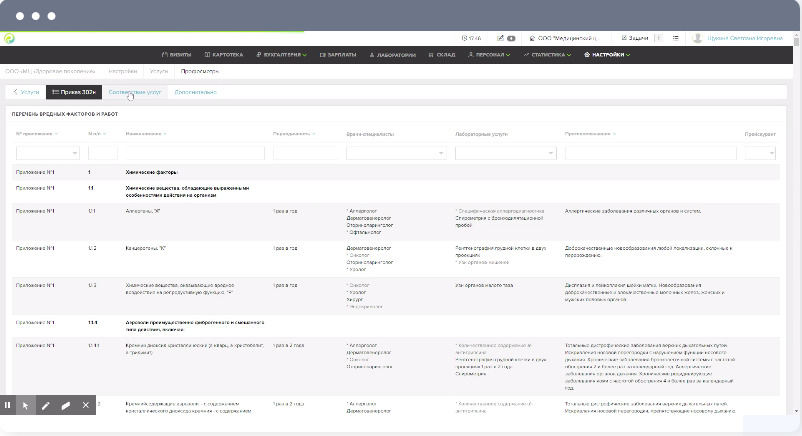
Task: Open Прейскурант filter dropdown
Action: (760, 153)
